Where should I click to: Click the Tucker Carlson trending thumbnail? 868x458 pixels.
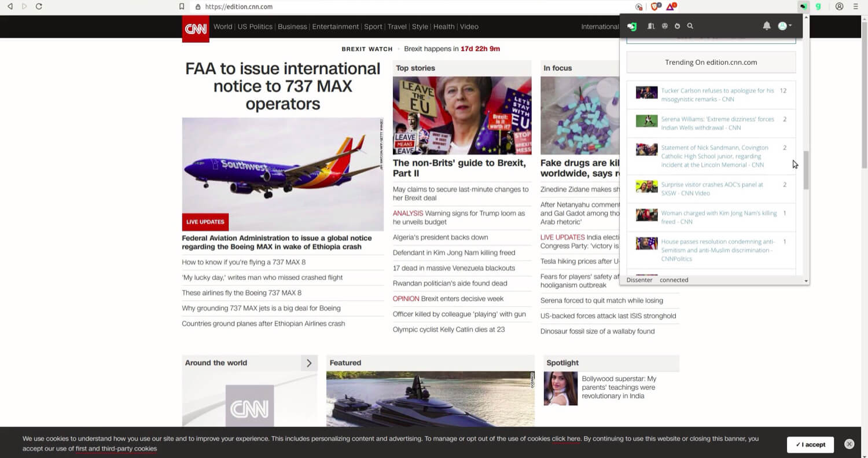click(647, 93)
